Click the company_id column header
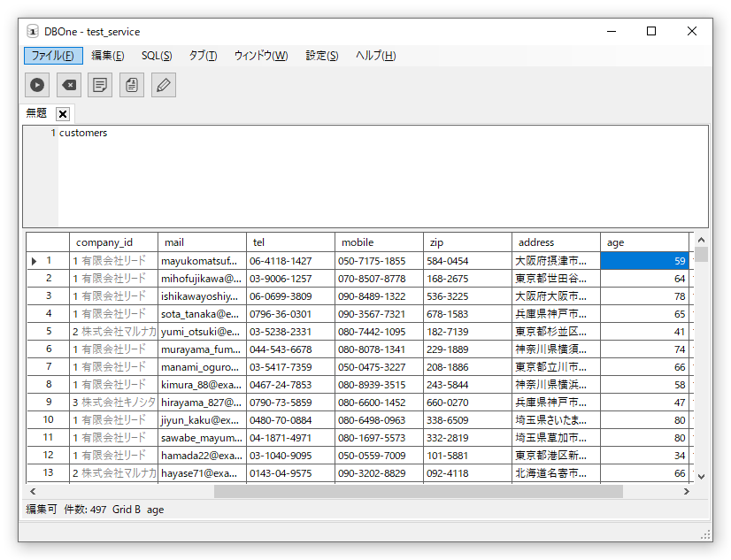Image resolution: width=731 pixels, height=560 pixels. coord(113,242)
